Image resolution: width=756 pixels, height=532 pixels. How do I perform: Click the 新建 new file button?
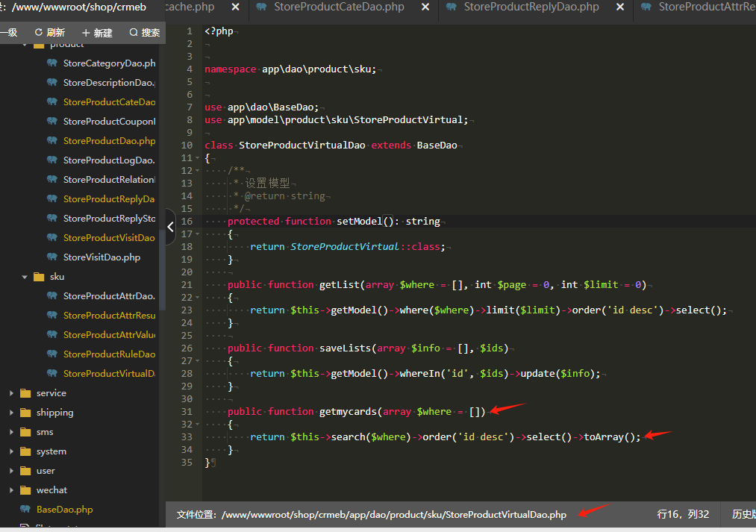click(97, 32)
